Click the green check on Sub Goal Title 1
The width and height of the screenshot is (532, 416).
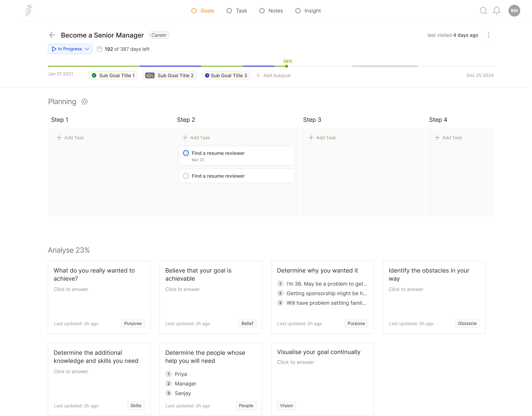coord(94,76)
